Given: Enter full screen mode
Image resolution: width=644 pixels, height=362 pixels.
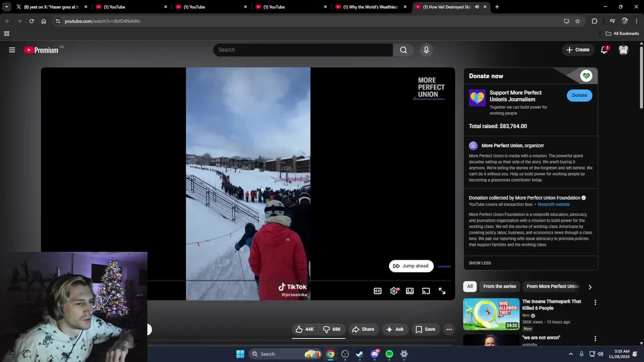Looking at the screenshot, I should point(442,291).
